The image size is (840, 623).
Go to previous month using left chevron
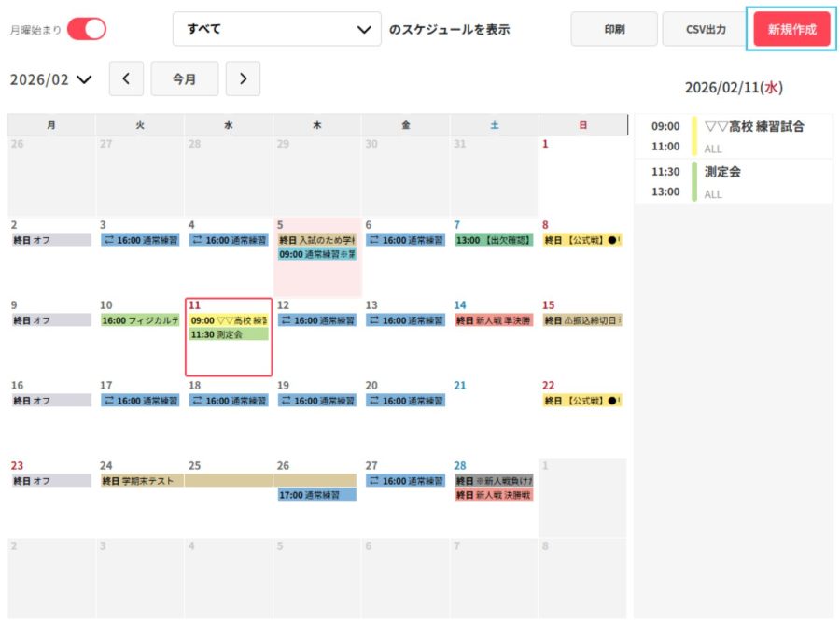click(x=126, y=79)
